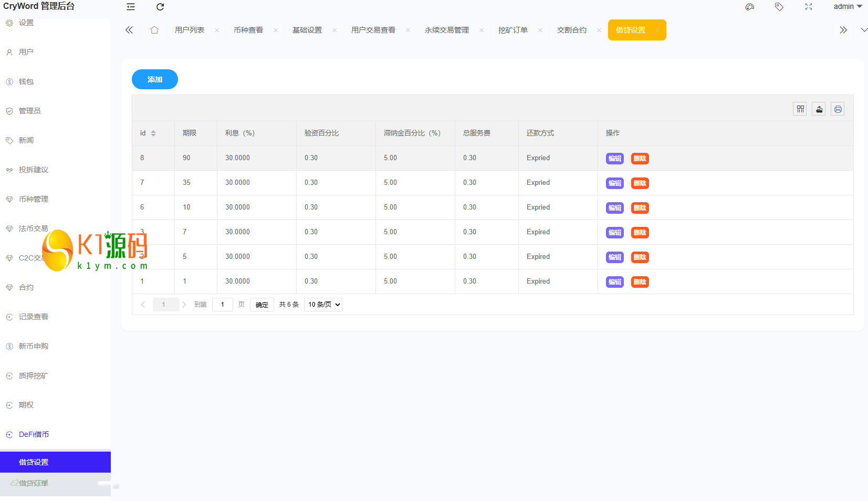Open the tab options dropdown arrow
The width and height of the screenshot is (868, 501).
tap(864, 30)
